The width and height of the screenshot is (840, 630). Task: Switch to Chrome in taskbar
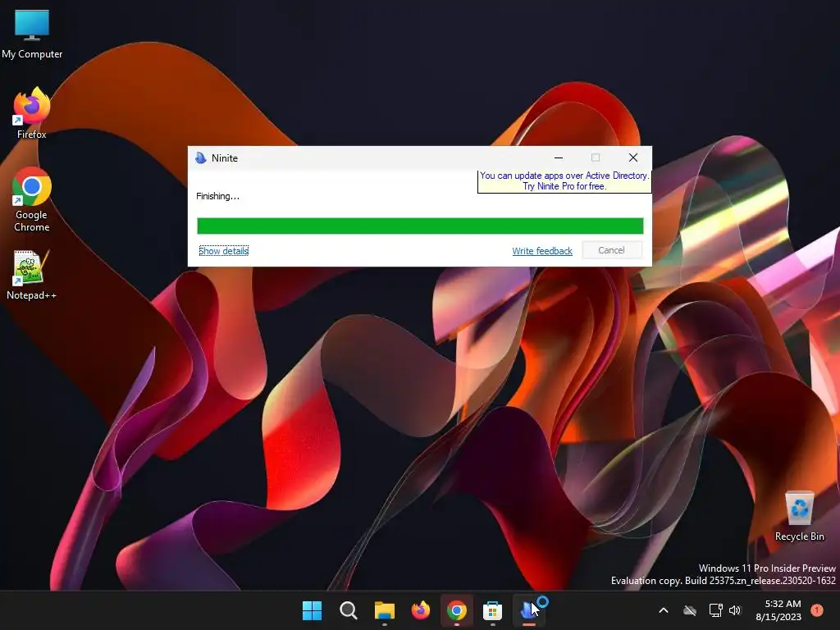click(456, 610)
